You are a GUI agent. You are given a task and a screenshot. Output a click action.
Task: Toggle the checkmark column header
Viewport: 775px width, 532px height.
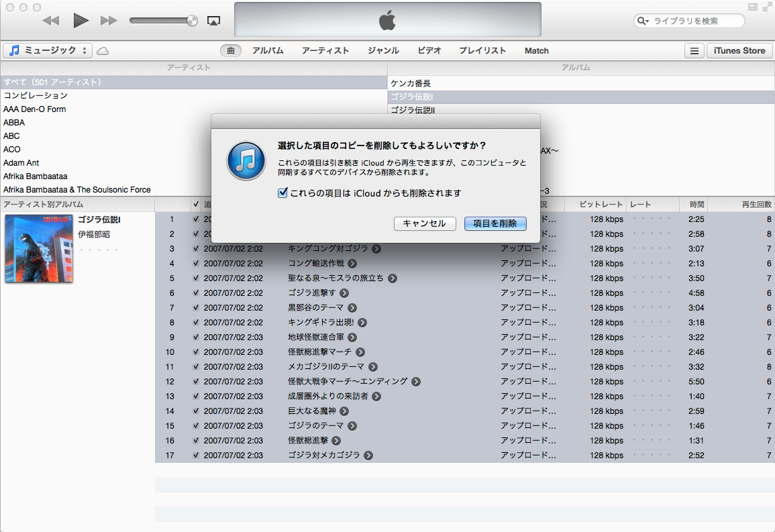point(196,204)
